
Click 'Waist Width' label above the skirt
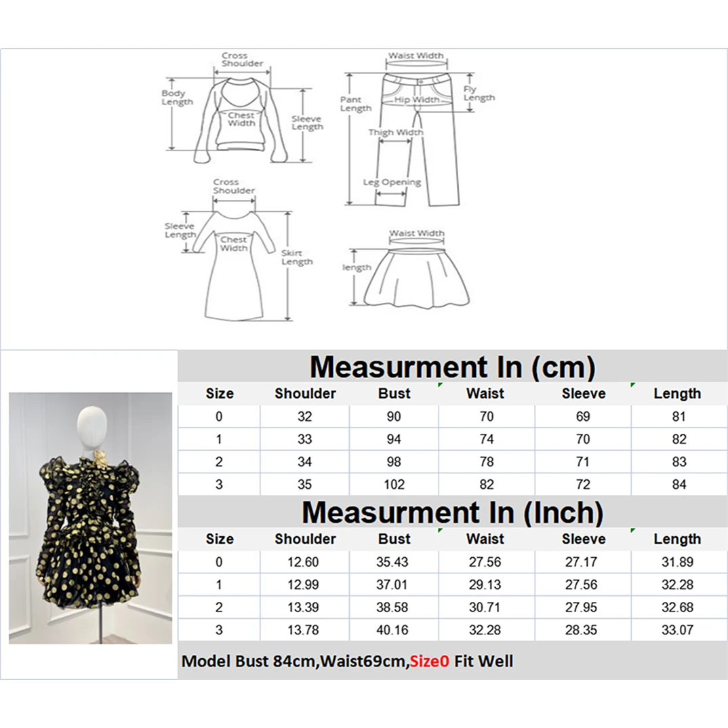[x=416, y=233]
